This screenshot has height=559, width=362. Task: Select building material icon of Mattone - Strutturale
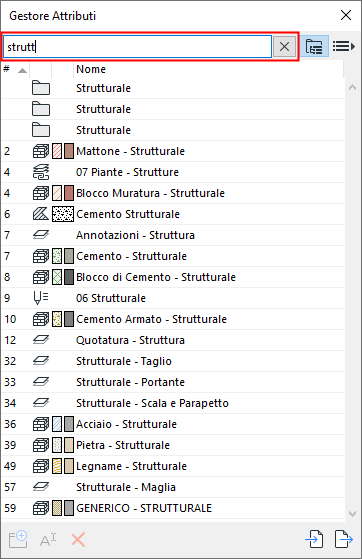click(41, 151)
